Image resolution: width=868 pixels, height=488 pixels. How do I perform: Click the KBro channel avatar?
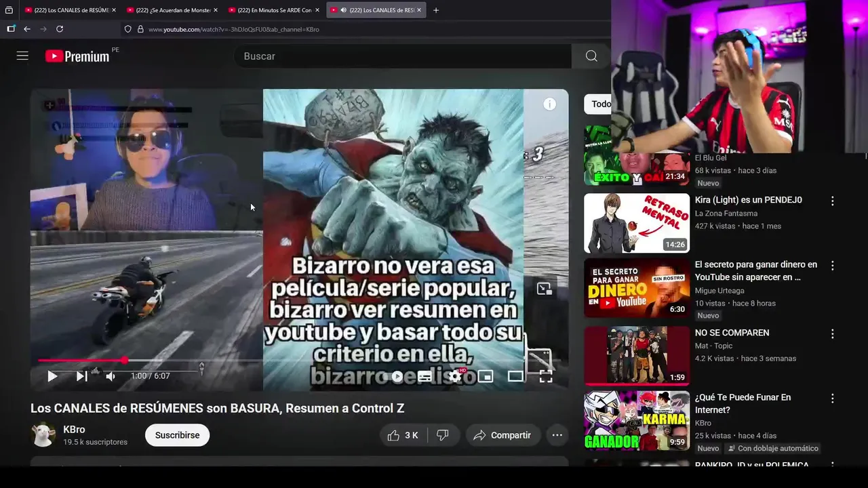pos(43,435)
